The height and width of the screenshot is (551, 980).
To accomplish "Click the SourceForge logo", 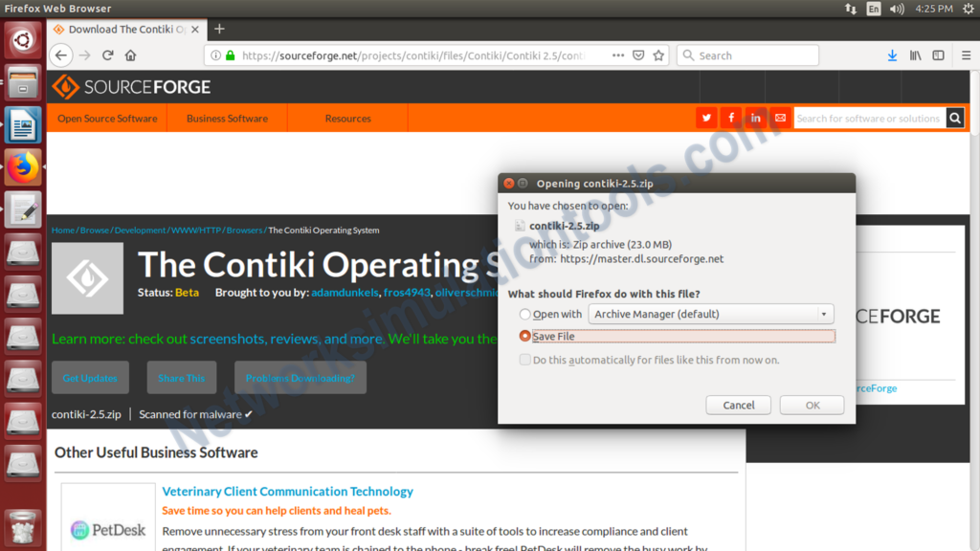I will tap(130, 87).
